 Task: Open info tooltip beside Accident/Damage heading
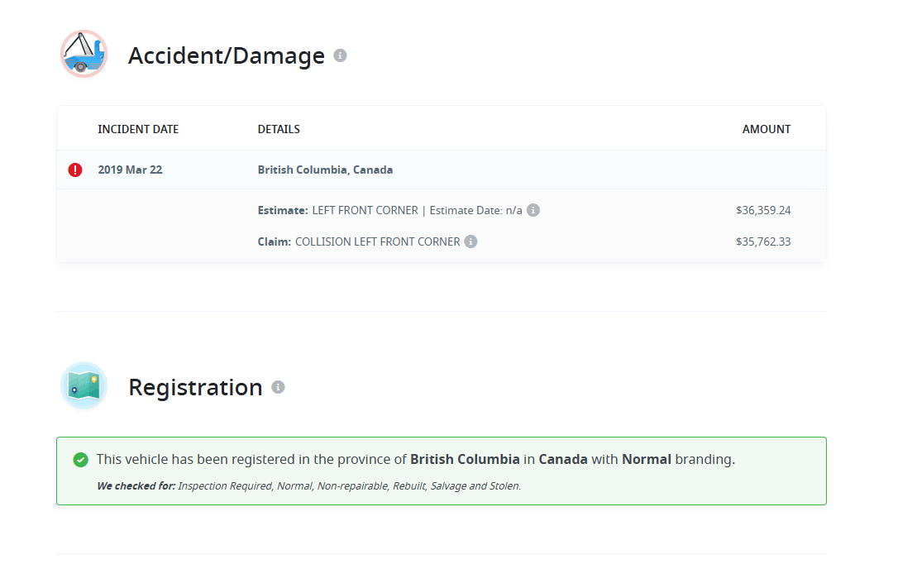[340, 55]
